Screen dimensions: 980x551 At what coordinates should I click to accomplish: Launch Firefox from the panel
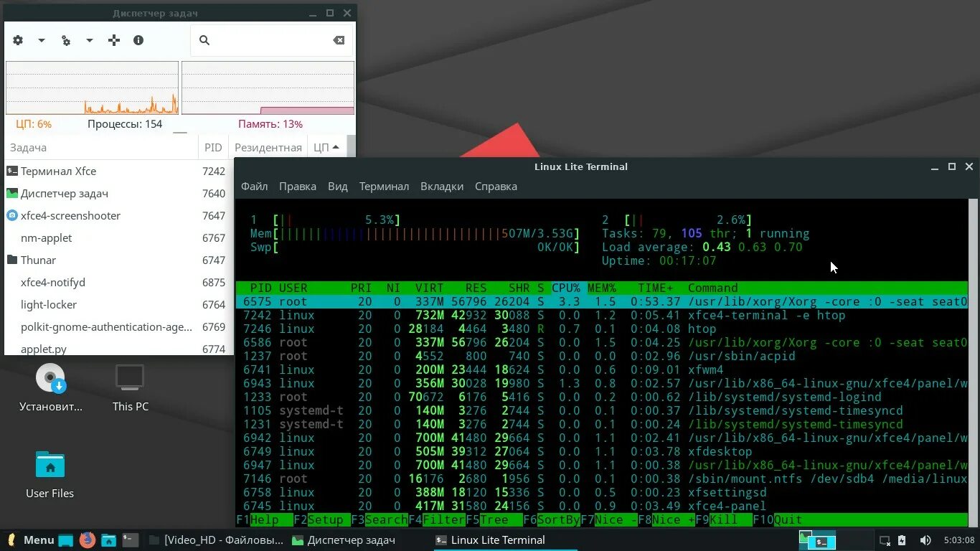[x=88, y=540]
